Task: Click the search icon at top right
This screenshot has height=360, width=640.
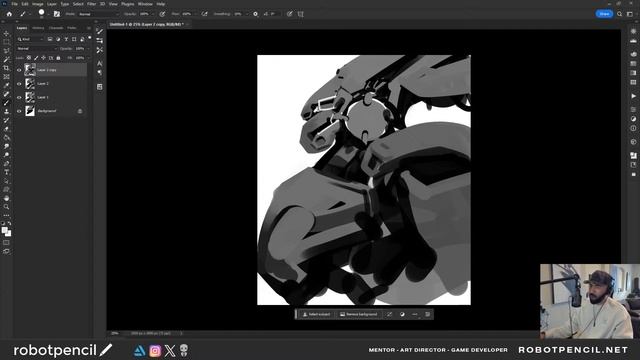Action: [x=619, y=14]
